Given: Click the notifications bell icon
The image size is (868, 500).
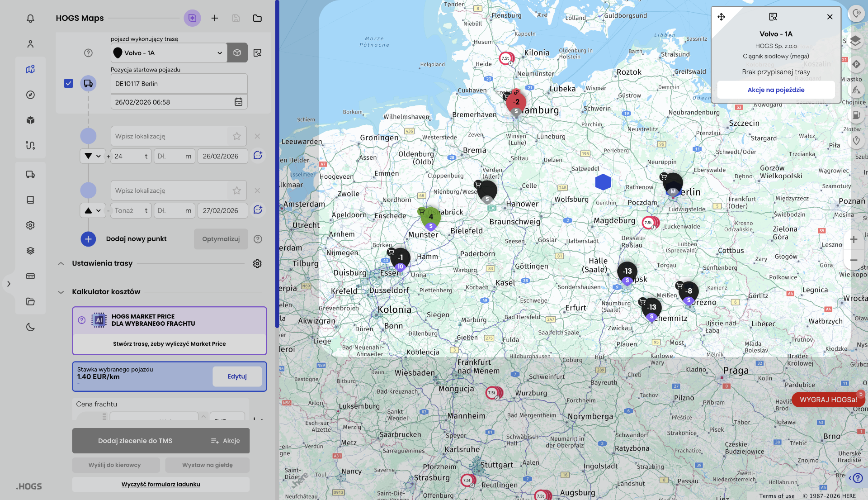Looking at the screenshot, I should pos(30,19).
